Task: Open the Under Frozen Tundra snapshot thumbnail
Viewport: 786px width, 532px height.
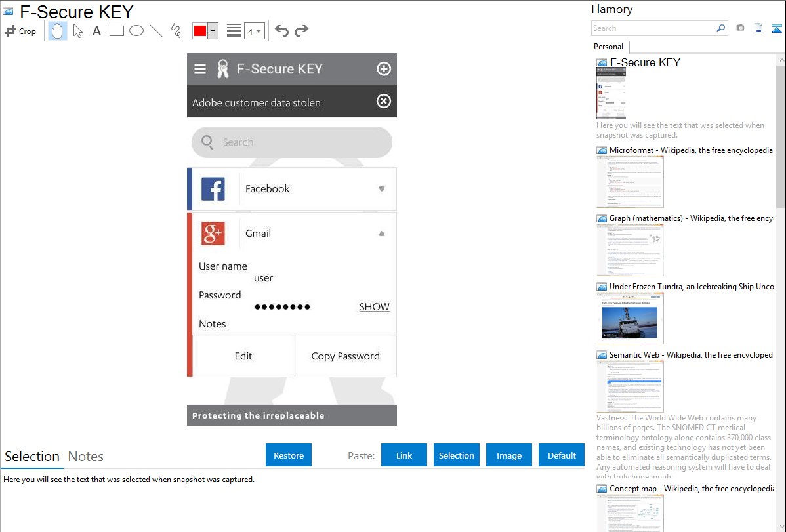Action: (630, 318)
